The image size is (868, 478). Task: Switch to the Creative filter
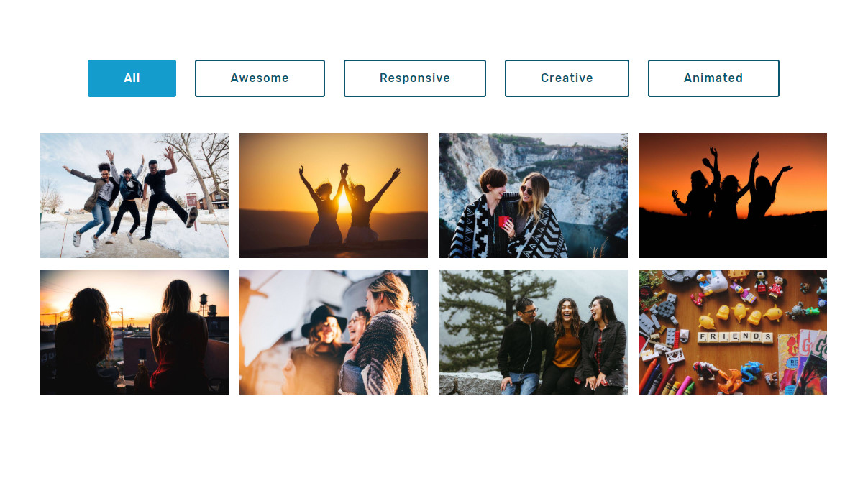point(567,78)
